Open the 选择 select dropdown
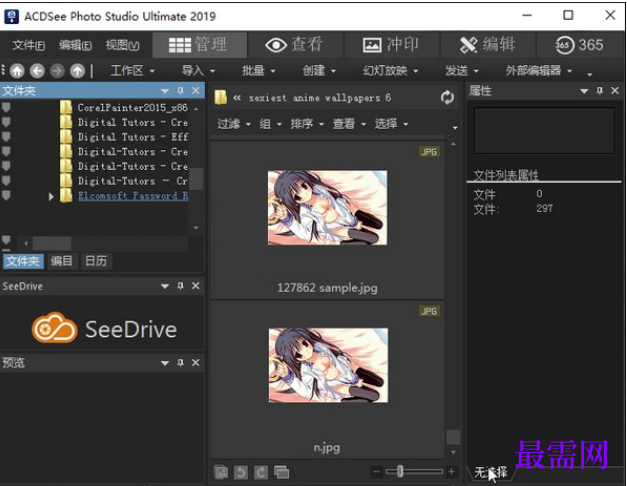 tap(391, 124)
